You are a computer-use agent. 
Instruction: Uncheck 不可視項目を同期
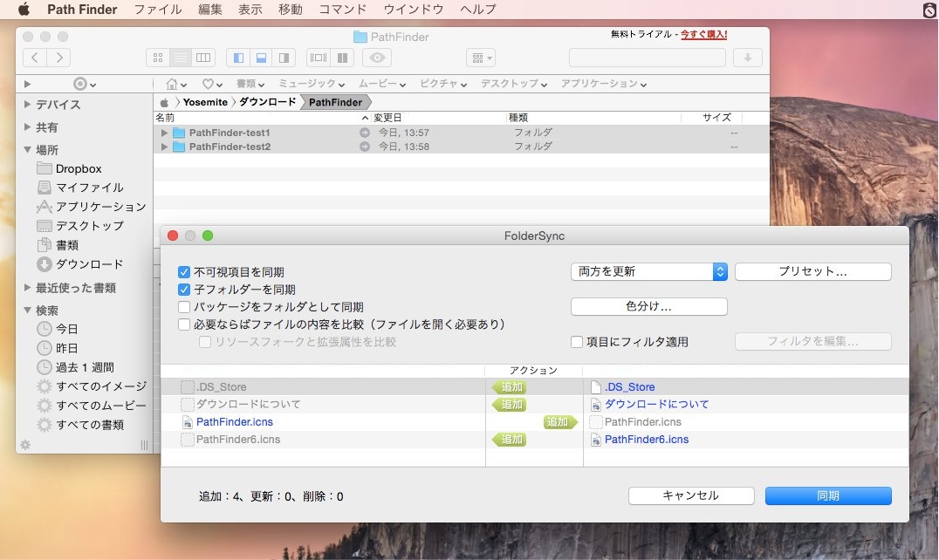(x=184, y=272)
